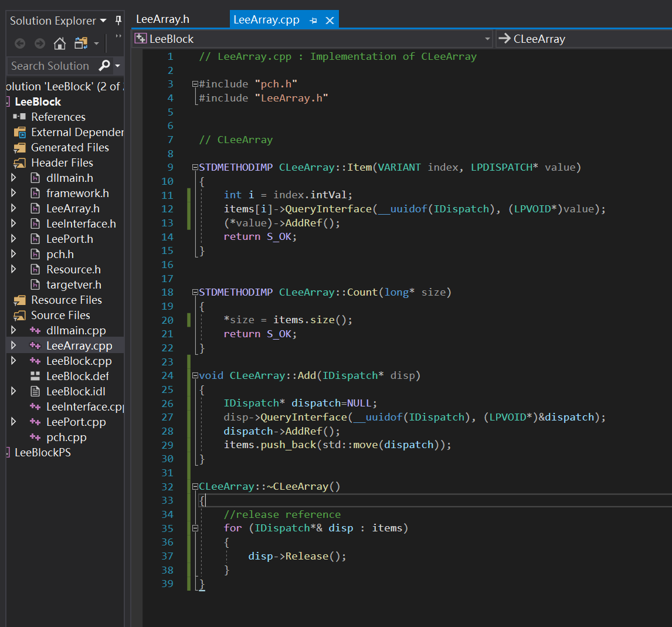
Task: Click the "//release reference" comment
Action: click(282, 515)
